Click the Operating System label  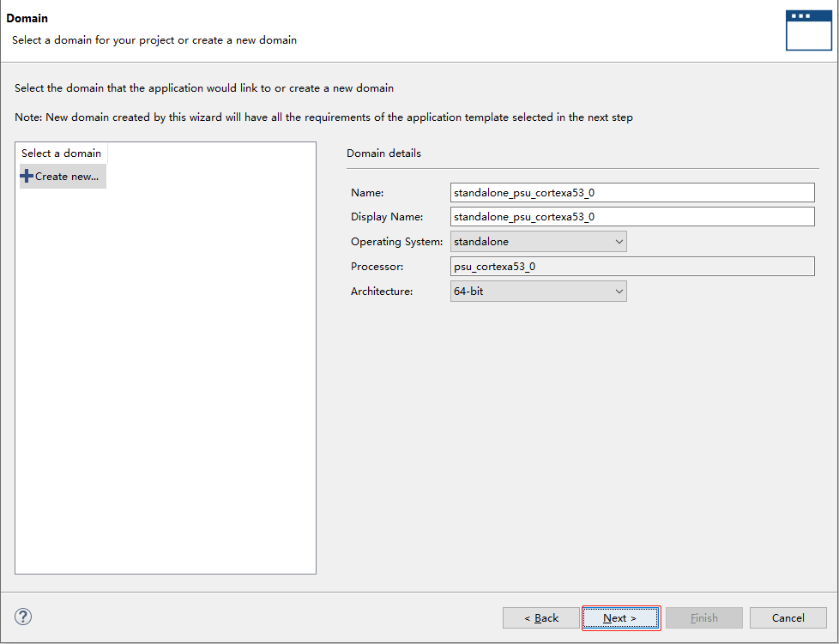tap(396, 241)
